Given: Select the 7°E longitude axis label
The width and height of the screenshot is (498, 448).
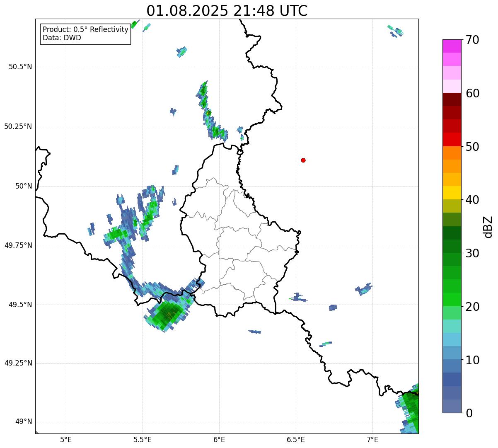Looking at the screenshot, I should click(x=372, y=439).
